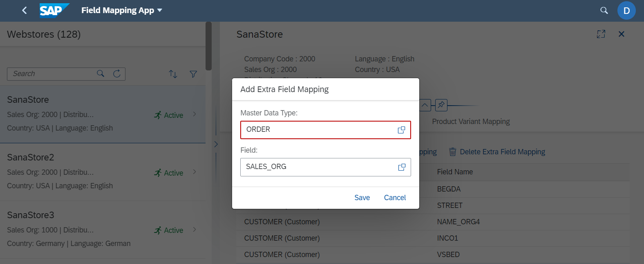Open user avatar D menu
Image resolution: width=644 pixels, height=264 pixels.
click(x=626, y=11)
